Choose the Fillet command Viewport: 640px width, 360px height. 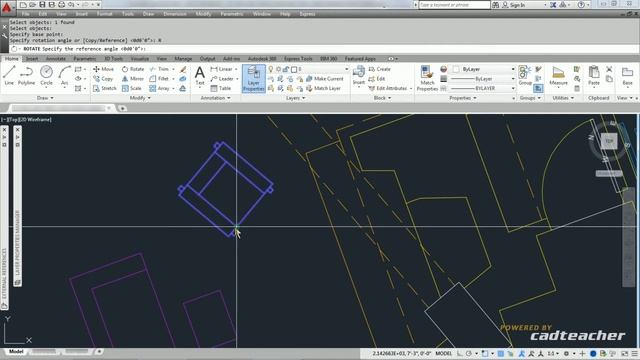[x=160, y=78]
